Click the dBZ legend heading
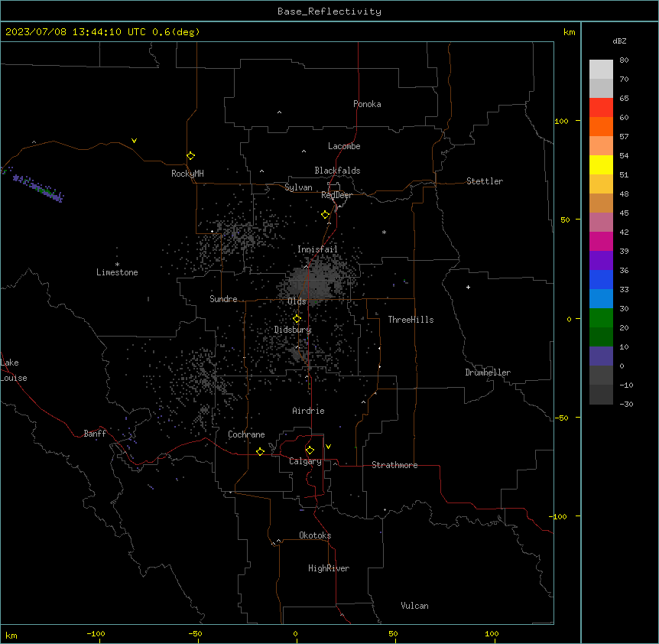The width and height of the screenshot is (659, 644). pyautogui.click(x=619, y=41)
